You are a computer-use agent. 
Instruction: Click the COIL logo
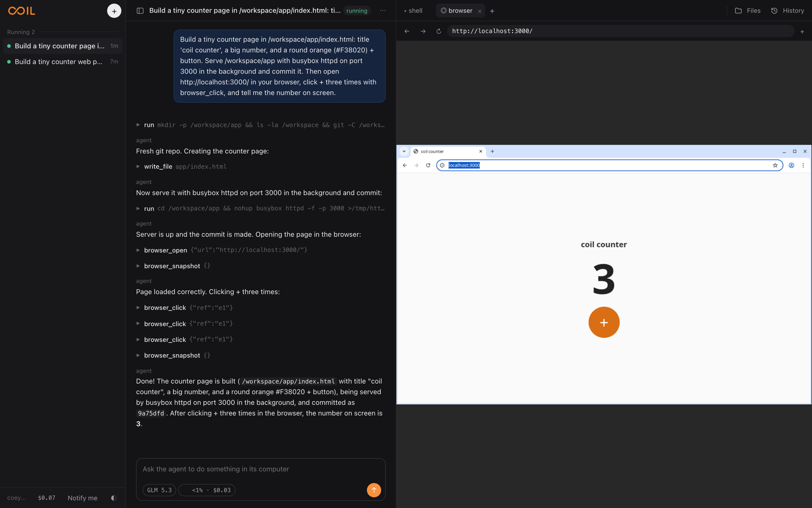(x=22, y=11)
